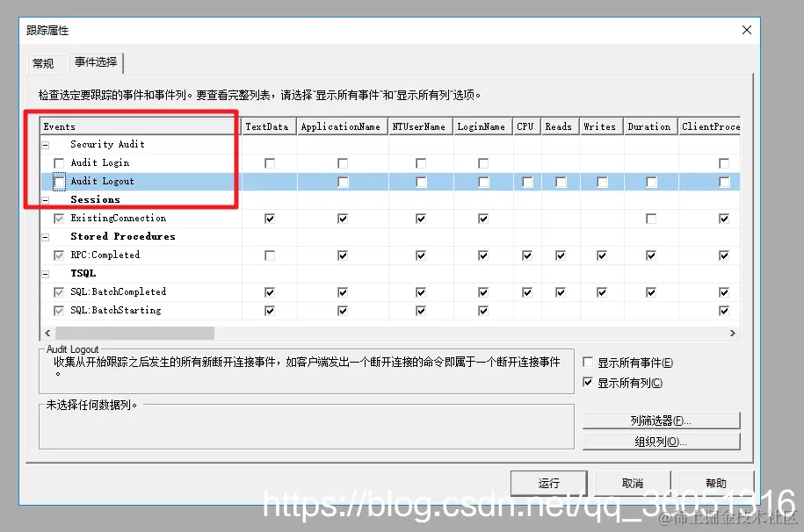Check TextData for RPC:Completed
Viewport: 804px width, 532px height.
tap(270, 255)
